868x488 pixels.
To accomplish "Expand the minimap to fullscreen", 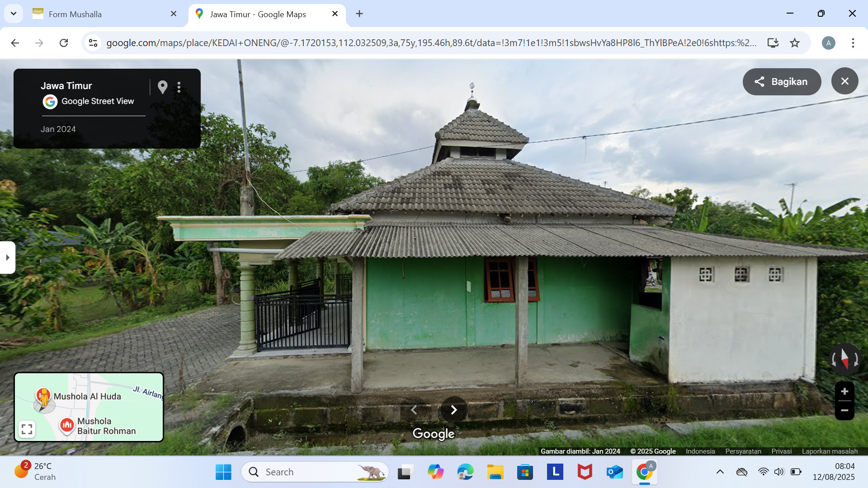I will 27,429.
